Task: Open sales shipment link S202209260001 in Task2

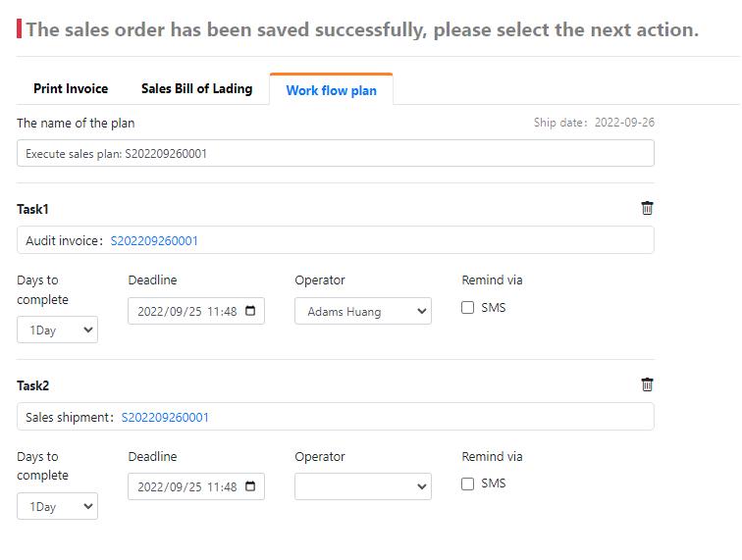Action: (165, 417)
